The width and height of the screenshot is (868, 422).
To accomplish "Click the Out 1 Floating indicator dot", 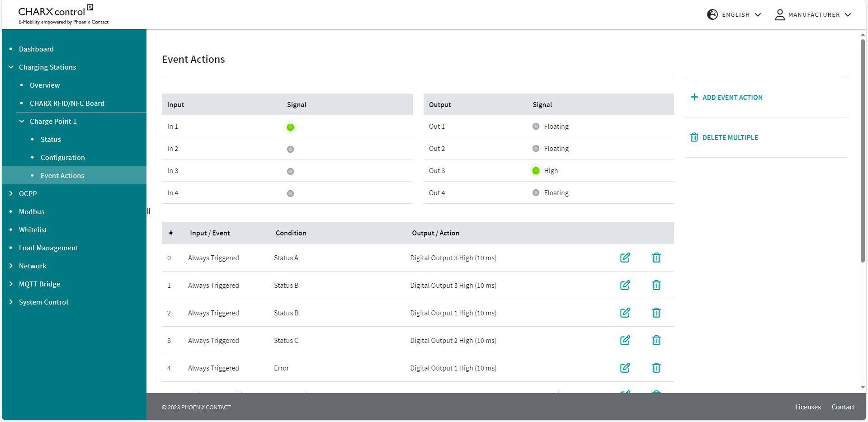I will click(536, 127).
